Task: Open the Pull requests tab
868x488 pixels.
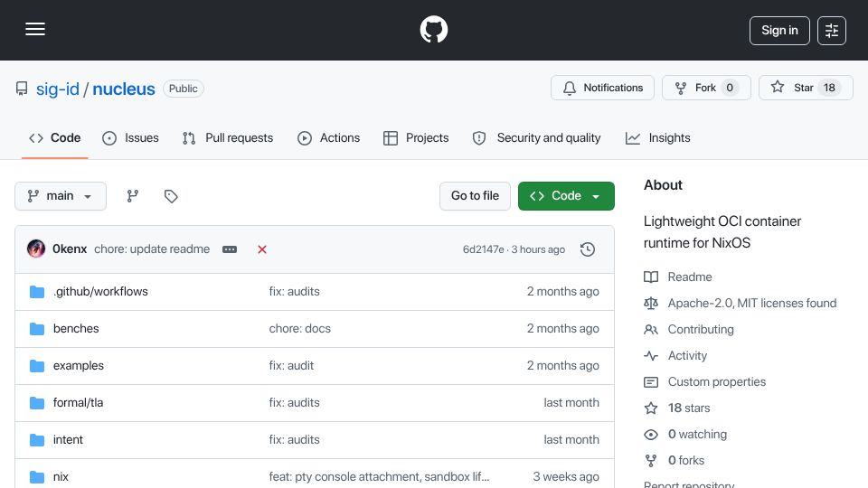Action: (228, 137)
